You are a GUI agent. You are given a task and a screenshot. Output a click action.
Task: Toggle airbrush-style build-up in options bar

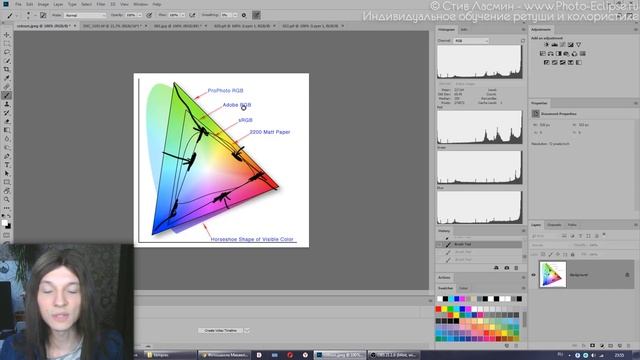[x=192, y=15]
